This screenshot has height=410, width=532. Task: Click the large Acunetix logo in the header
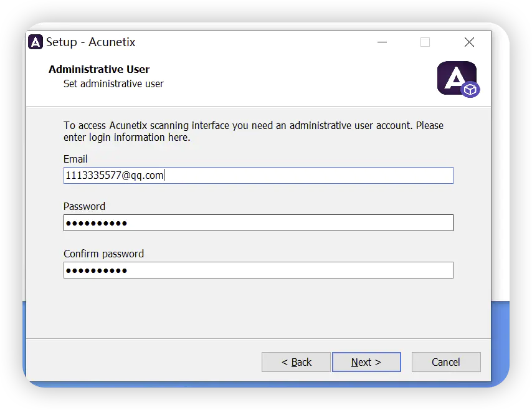pos(456,78)
